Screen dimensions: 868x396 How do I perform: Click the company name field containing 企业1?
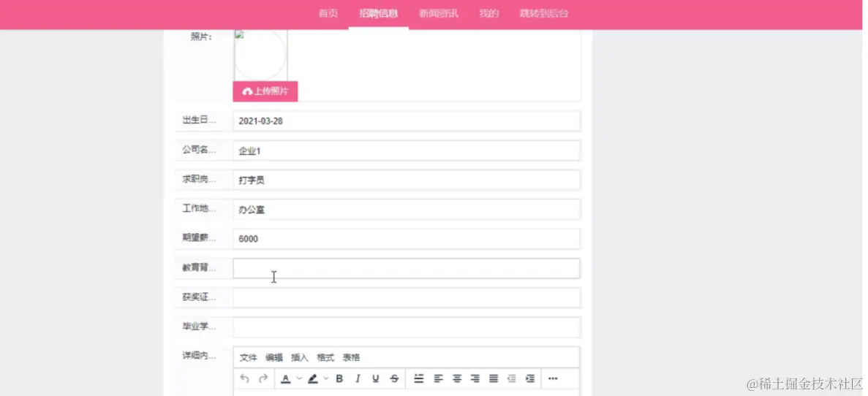407,151
